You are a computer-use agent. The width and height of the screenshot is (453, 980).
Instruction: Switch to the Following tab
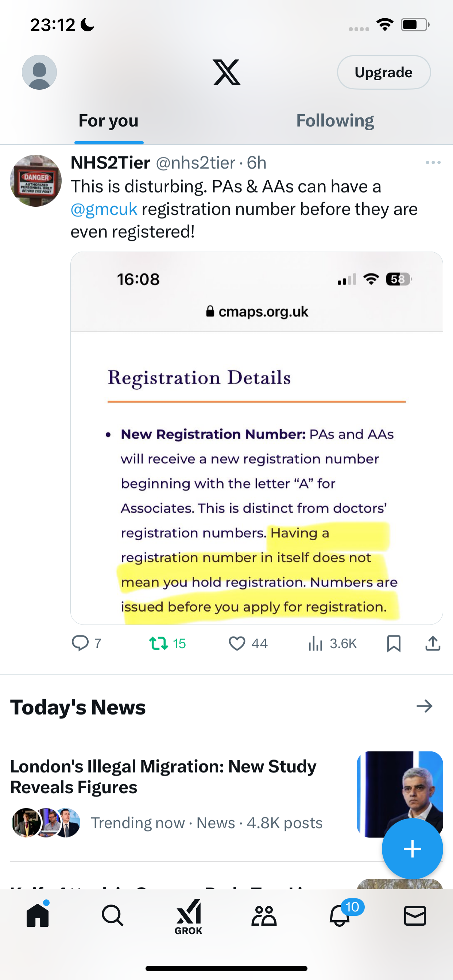click(x=335, y=121)
